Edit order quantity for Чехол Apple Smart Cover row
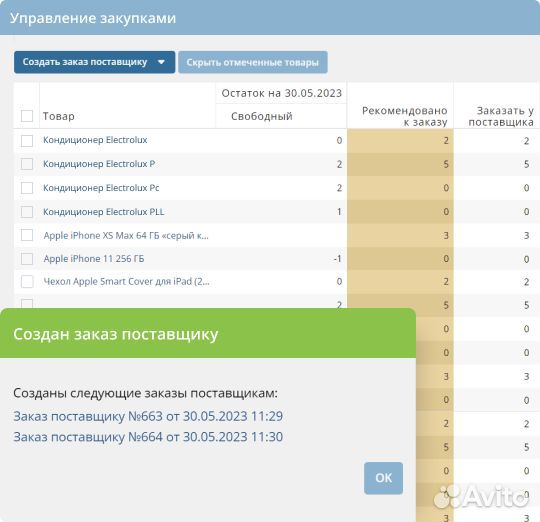 click(526, 282)
